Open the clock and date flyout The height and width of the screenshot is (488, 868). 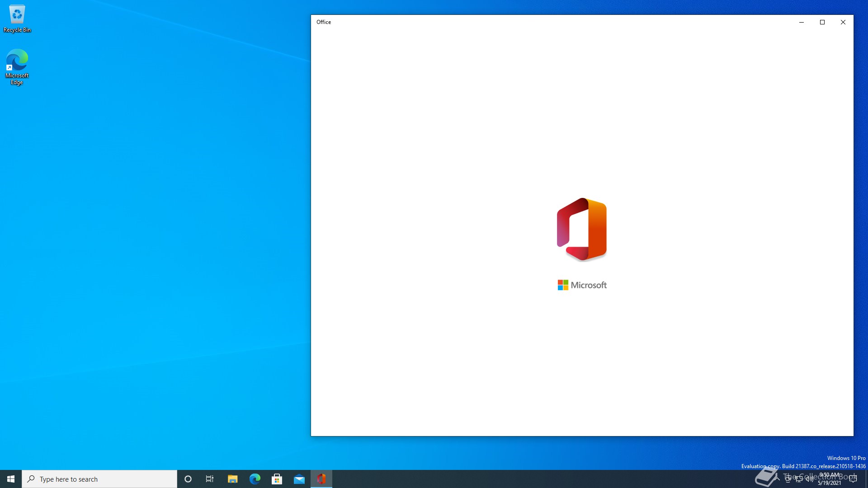click(829, 479)
